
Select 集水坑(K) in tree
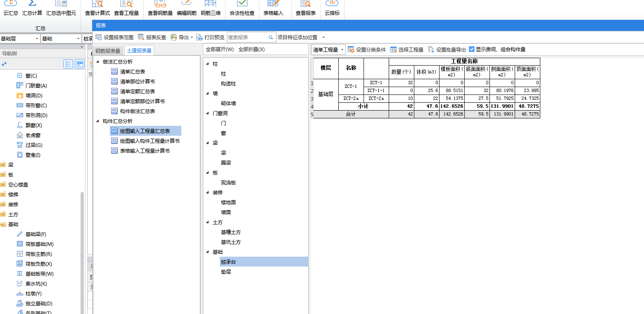pos(31,284)
